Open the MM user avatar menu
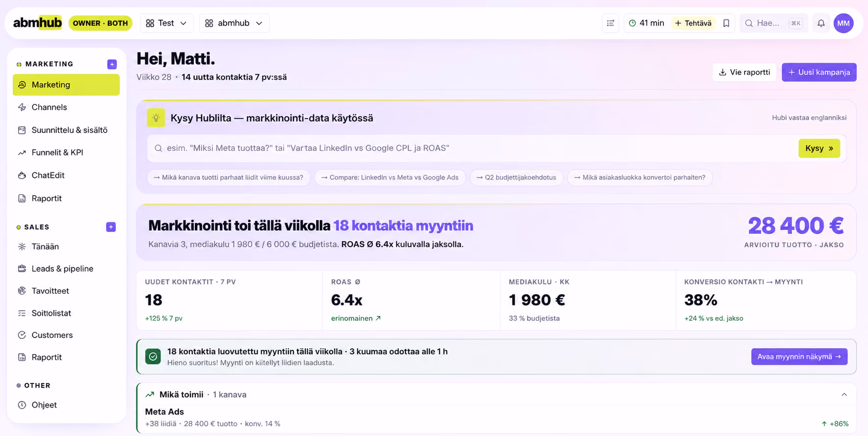 coord(843,23)
